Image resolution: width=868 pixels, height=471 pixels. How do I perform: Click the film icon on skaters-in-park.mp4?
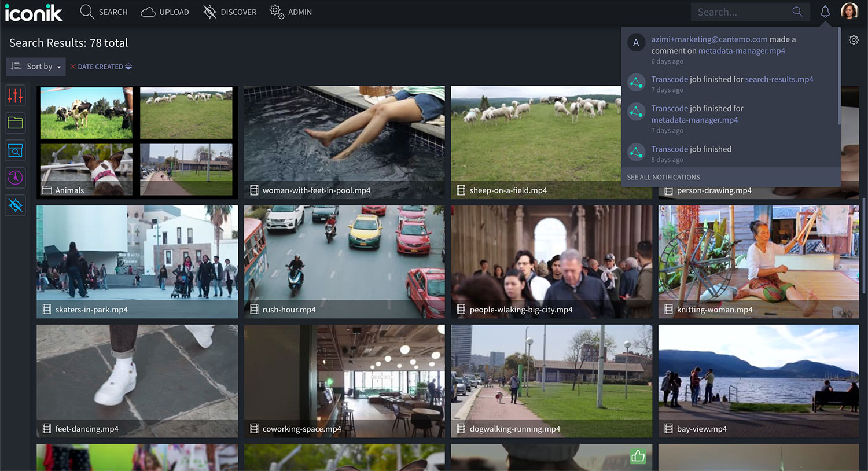[x=47, y=310]
